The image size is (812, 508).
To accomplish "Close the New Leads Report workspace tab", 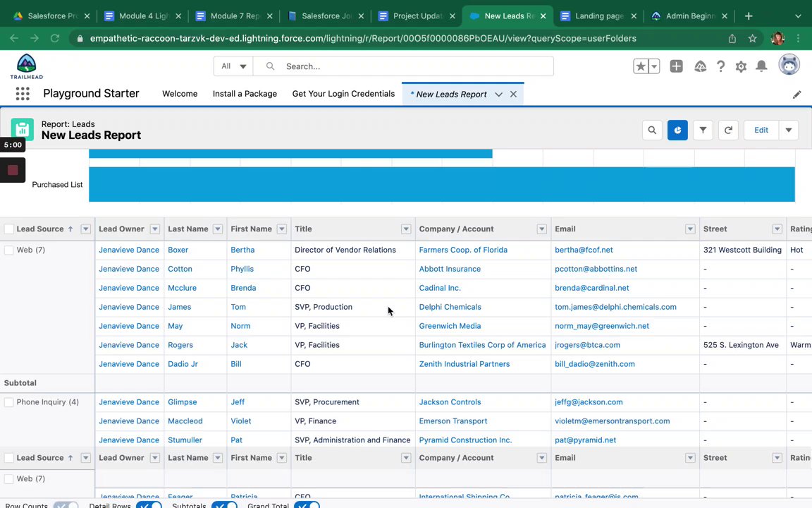I will point(513,95).
